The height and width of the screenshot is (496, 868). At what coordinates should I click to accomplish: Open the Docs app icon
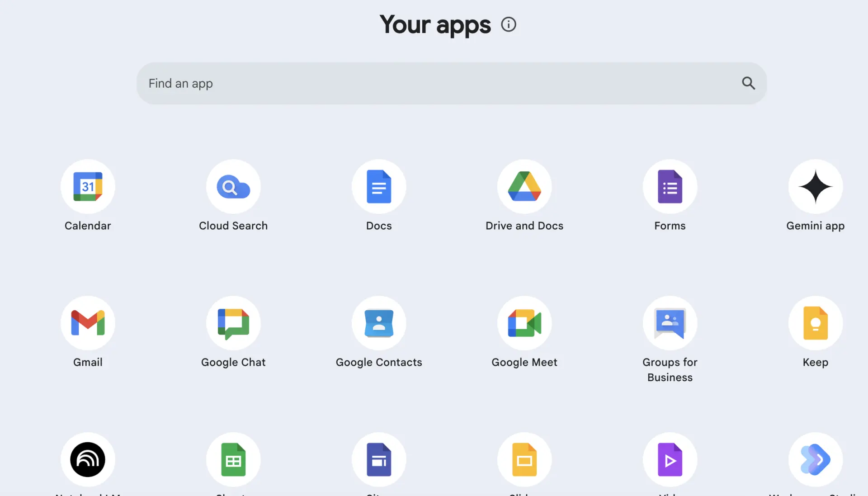[x=379, y=186]
